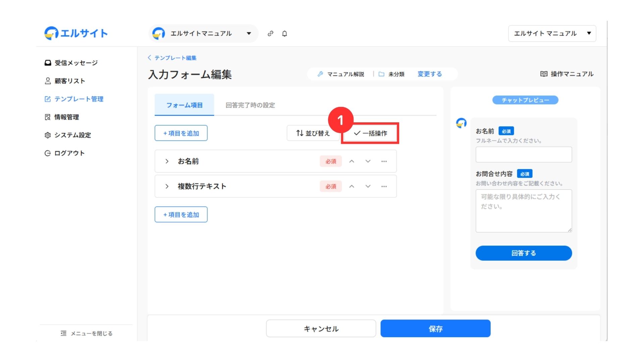Open more options for お名前 item
Screen dimensions: 644x362
click(384, 161)
